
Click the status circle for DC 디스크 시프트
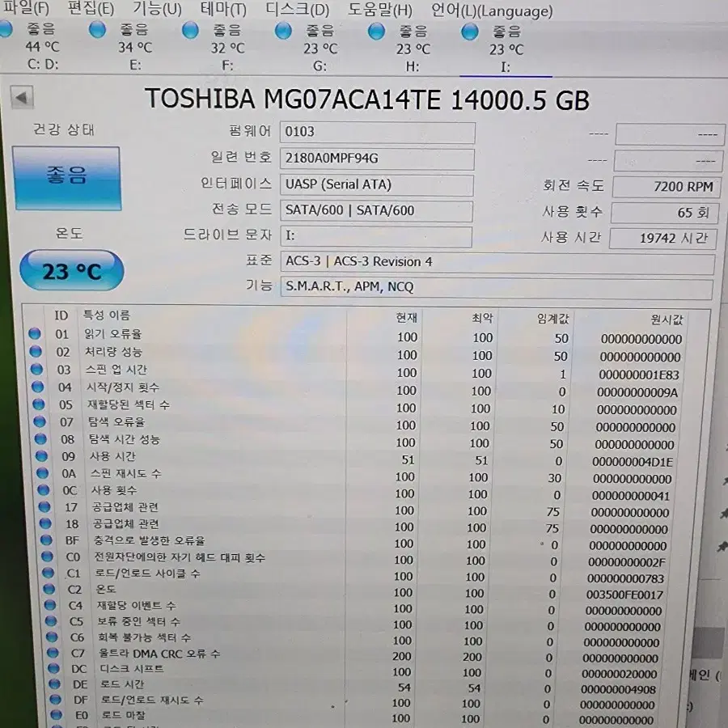click(x=53, y=668)
